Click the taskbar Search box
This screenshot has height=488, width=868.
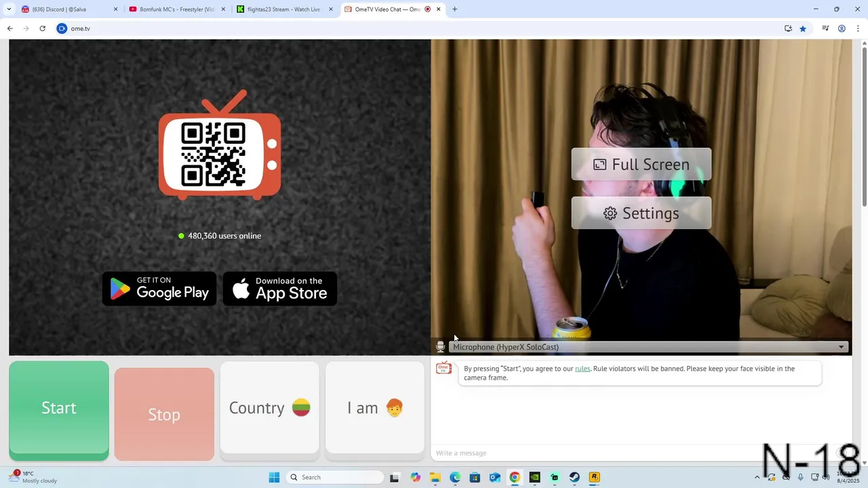[335, 477]
